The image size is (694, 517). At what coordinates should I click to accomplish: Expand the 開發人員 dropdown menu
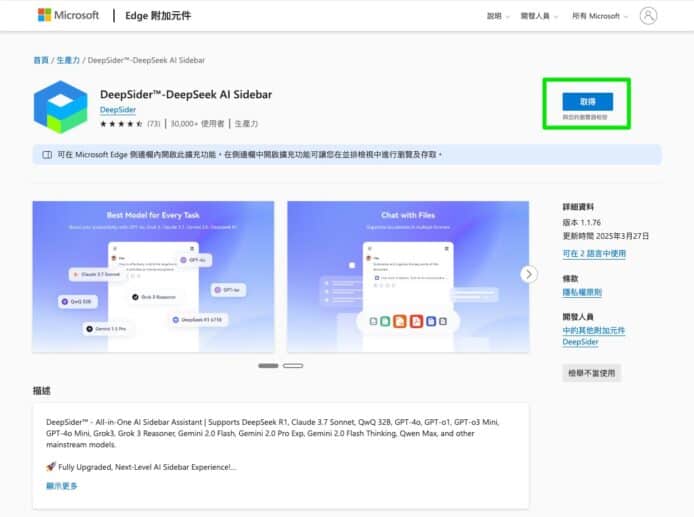tap(541, 16)
